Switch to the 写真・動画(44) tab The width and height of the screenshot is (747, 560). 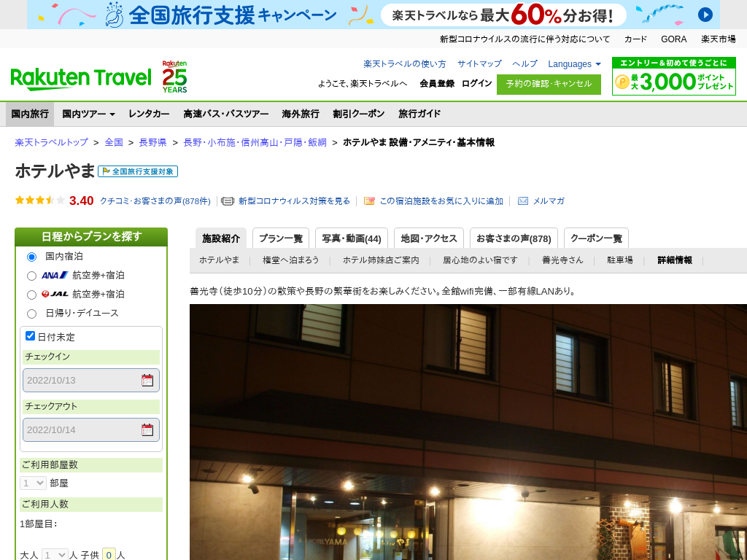[352, 238]
